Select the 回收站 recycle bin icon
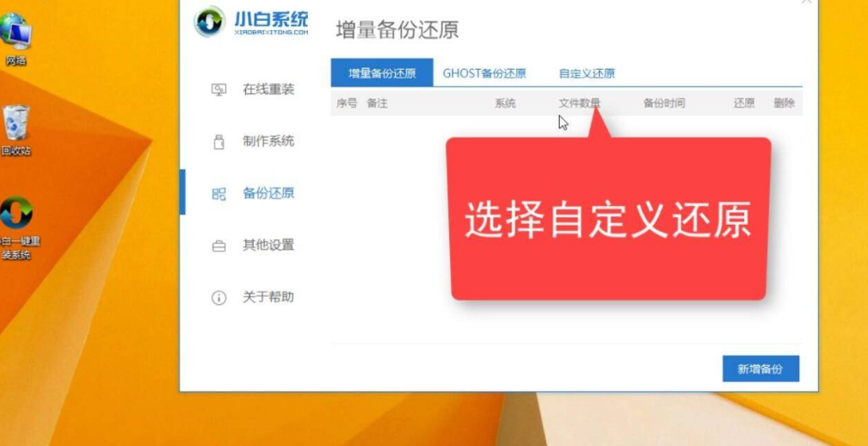The width and height of the screenshot is (868, 446). click(15, 130)
